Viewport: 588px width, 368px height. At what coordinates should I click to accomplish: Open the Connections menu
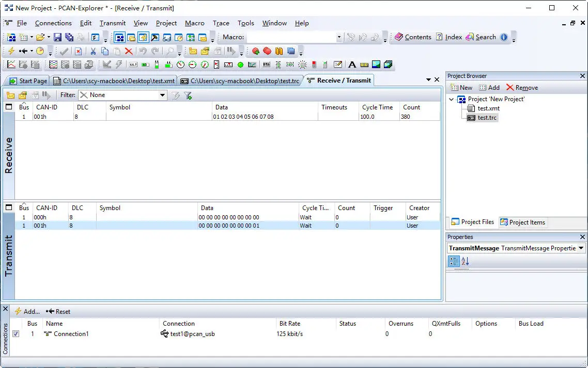[53, 23]
